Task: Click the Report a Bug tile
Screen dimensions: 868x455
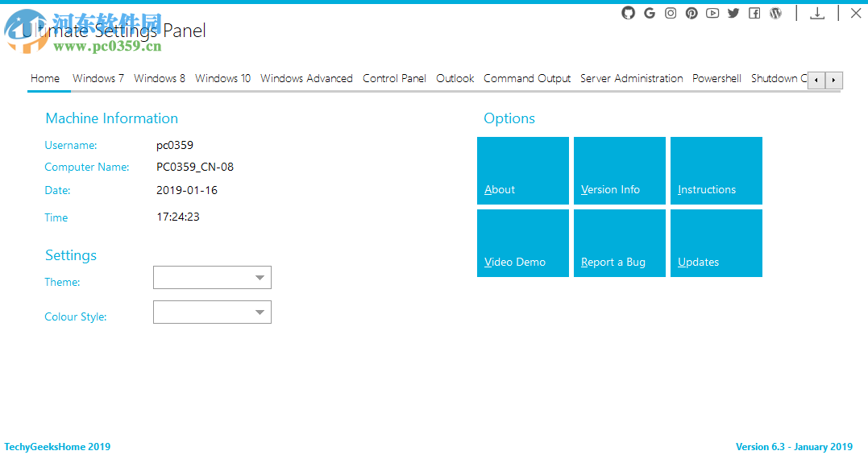Action: coord(620,243)
